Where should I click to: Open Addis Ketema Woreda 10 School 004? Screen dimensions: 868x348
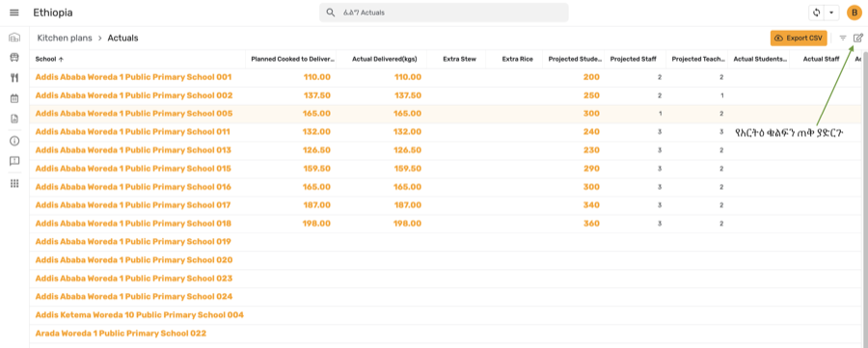[x=140, y=315]
